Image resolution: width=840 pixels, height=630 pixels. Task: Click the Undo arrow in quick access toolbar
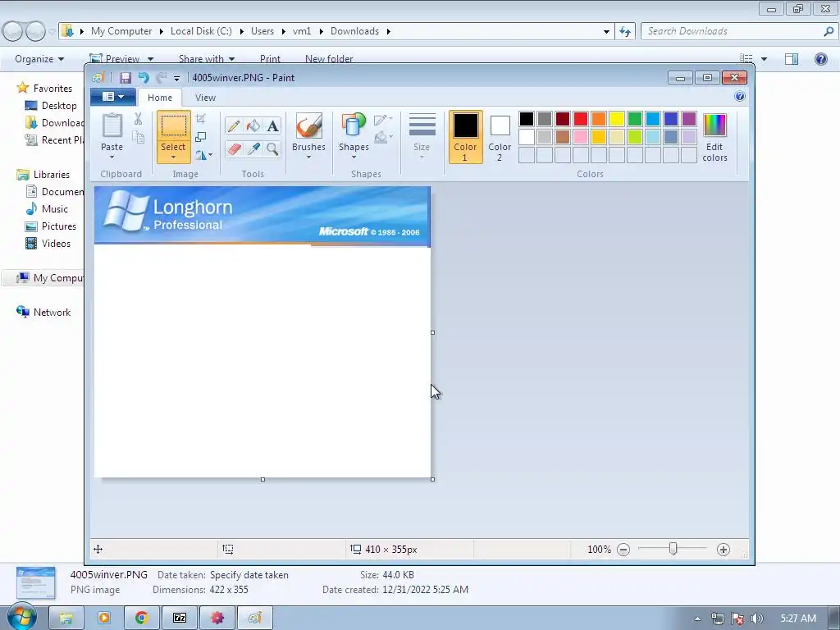click(144, 78)
